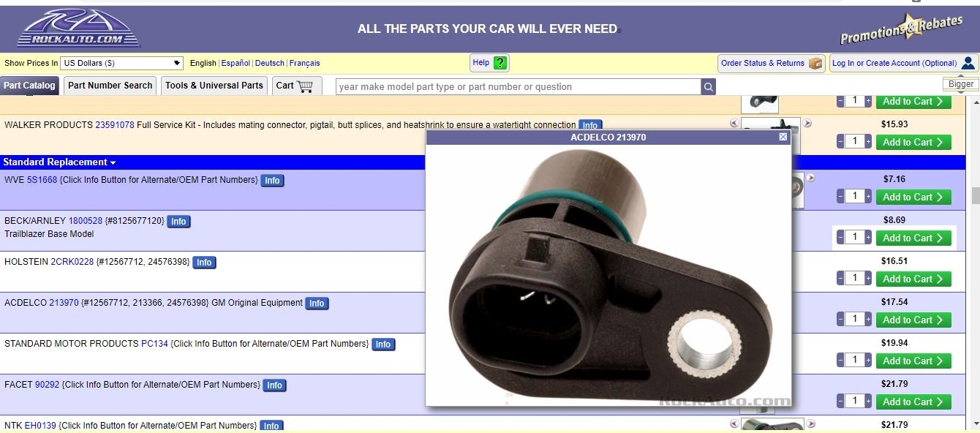This screenshot has height=433, width=980.
Task: Add ACDelco 213970 to cart
Action: point(913,320)
